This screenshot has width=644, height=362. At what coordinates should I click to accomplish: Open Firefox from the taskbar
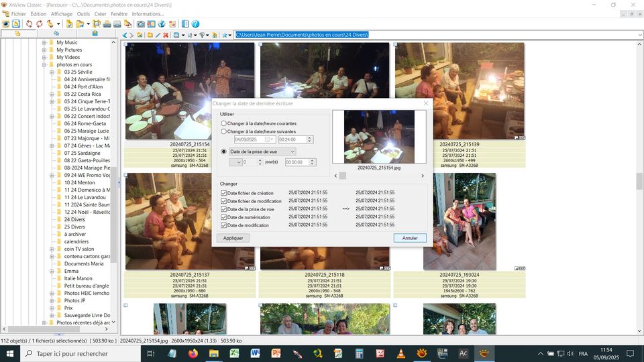[x=193, y=353]
